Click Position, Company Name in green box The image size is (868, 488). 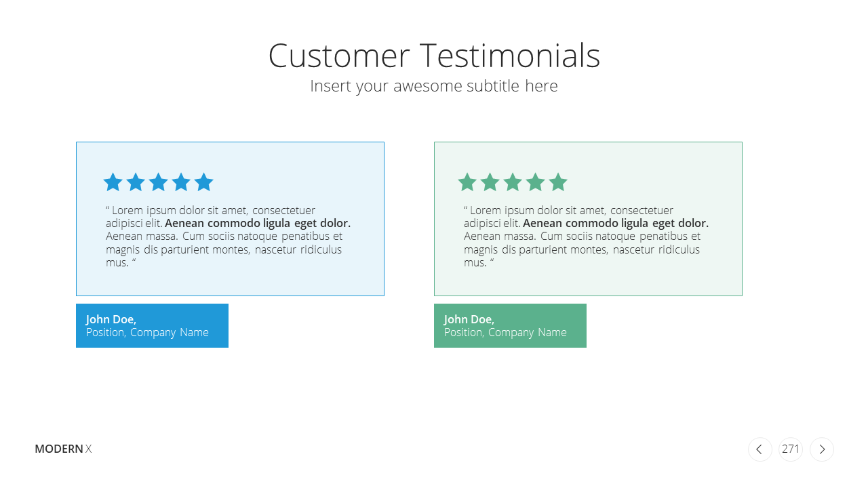tap(505, 332)
